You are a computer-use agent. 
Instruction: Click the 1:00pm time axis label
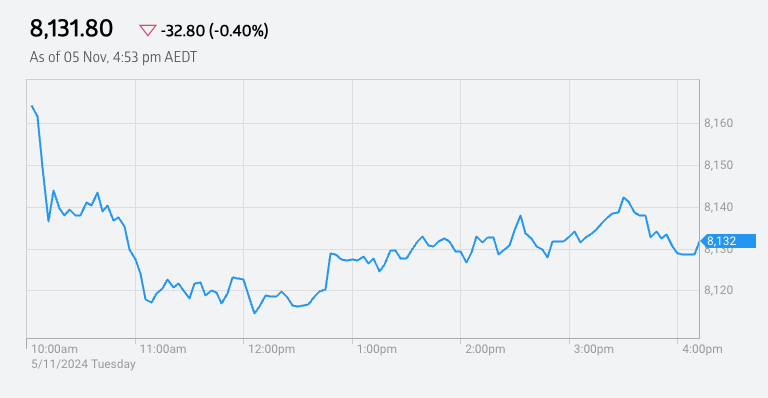(377, 349)
